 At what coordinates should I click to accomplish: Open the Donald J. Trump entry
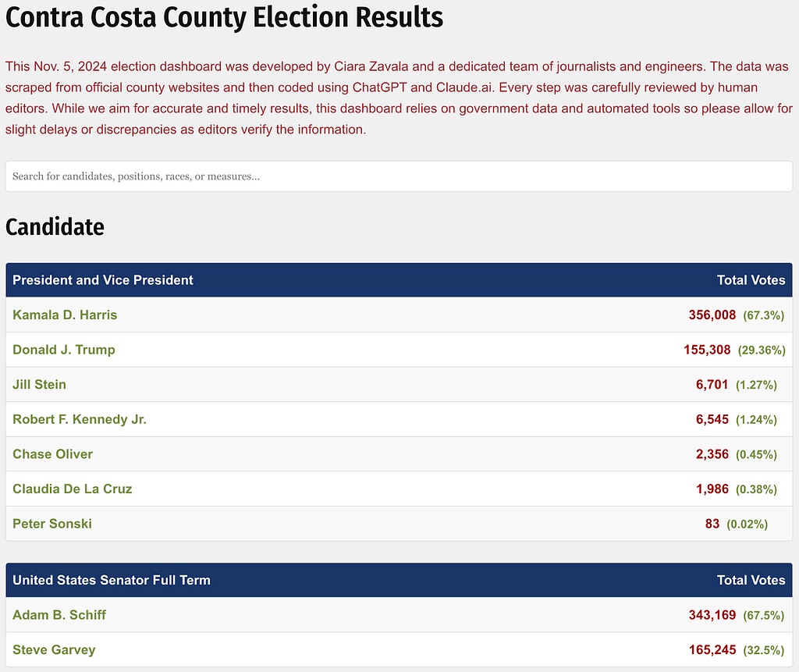click(64, 350)
